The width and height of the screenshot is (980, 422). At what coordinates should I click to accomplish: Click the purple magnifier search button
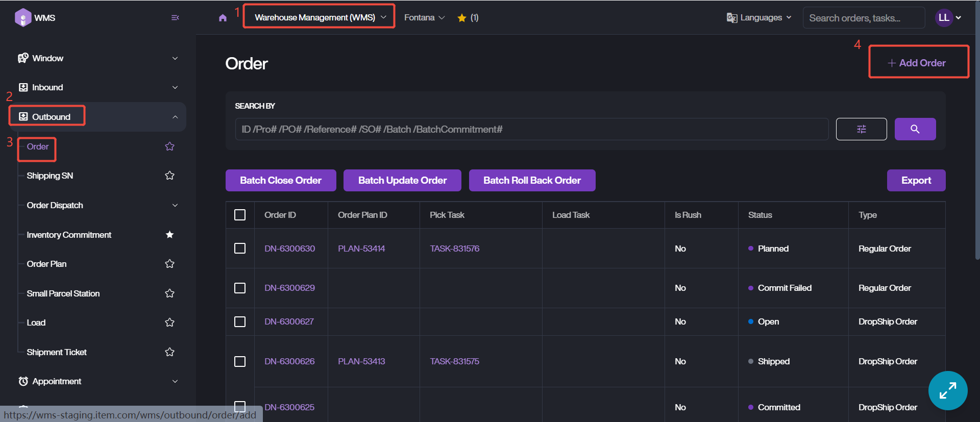click(915, 129)
